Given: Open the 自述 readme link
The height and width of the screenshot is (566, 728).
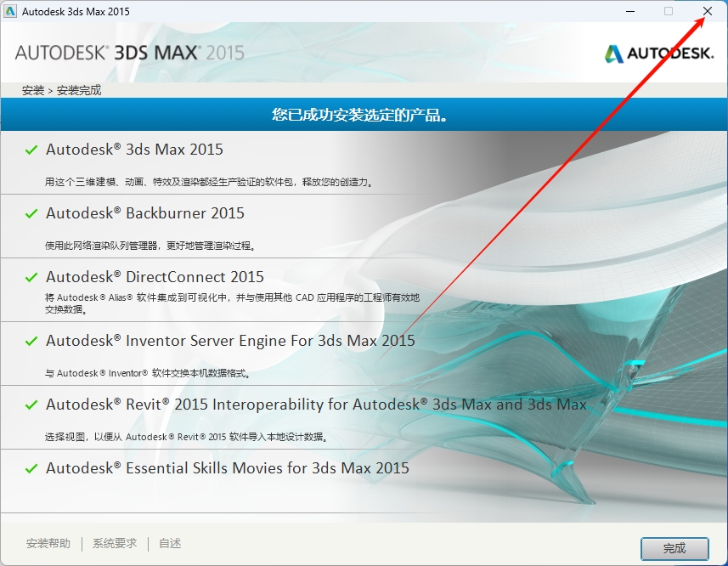Looking at the screenshot, I should (169, 543).
